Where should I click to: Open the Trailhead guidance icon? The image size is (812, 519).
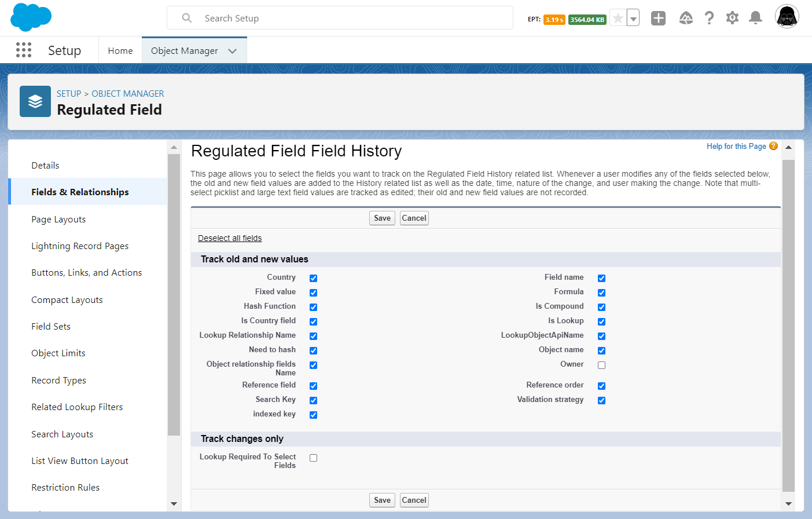click(686, 19)
